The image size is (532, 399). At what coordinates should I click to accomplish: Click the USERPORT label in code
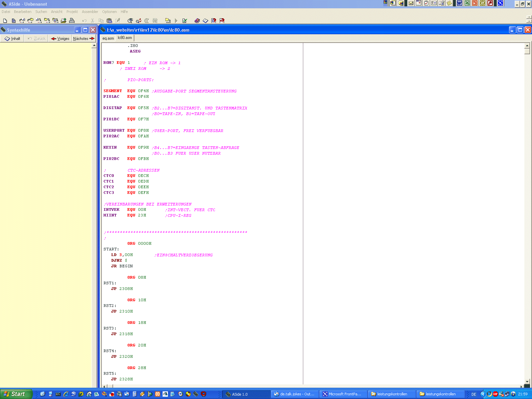(114, 131)
